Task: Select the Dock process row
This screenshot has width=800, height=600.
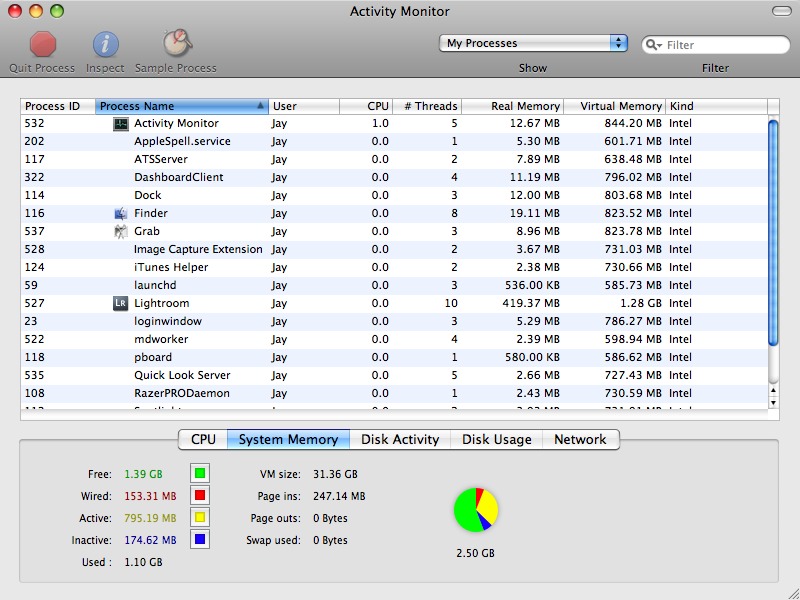Action: pos(394,195)
